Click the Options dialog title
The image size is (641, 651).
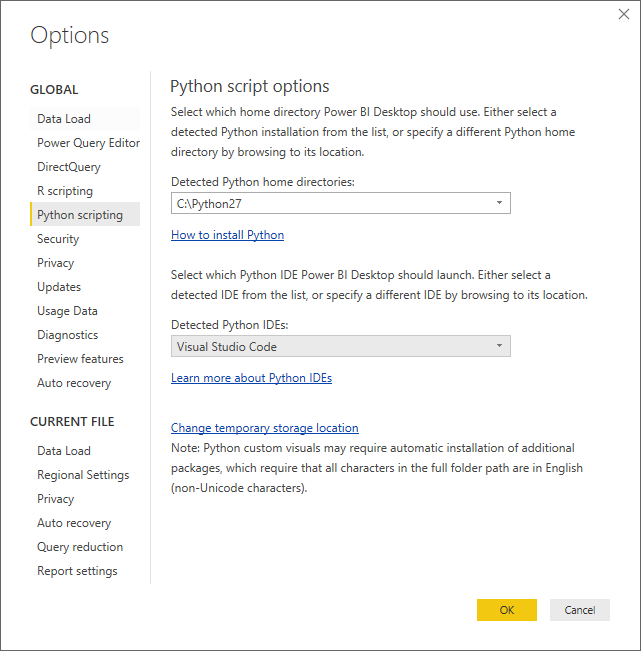point(70,36)
